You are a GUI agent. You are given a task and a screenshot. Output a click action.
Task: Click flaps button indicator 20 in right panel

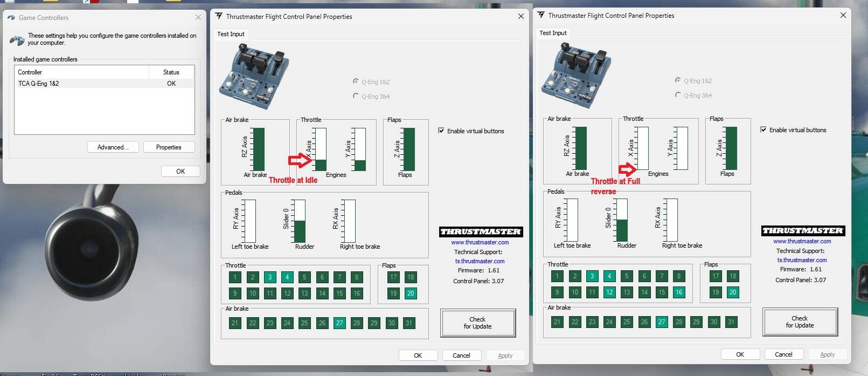pos(733,292)
